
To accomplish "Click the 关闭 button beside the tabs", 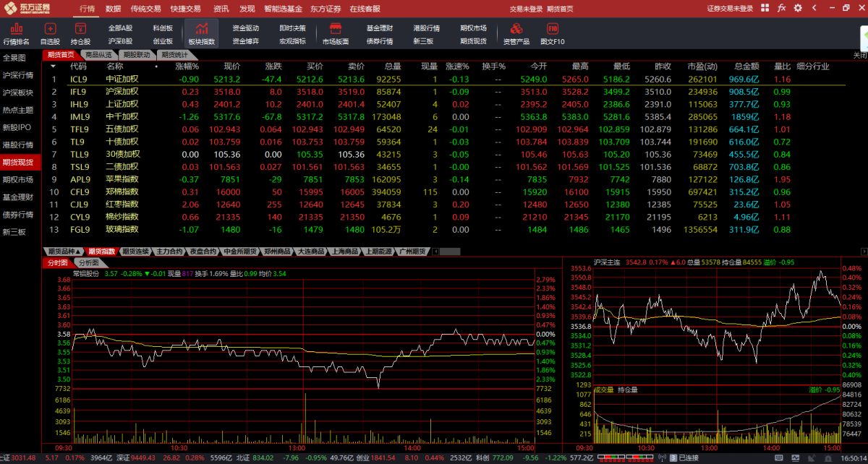I will click(x=859, y=55).
